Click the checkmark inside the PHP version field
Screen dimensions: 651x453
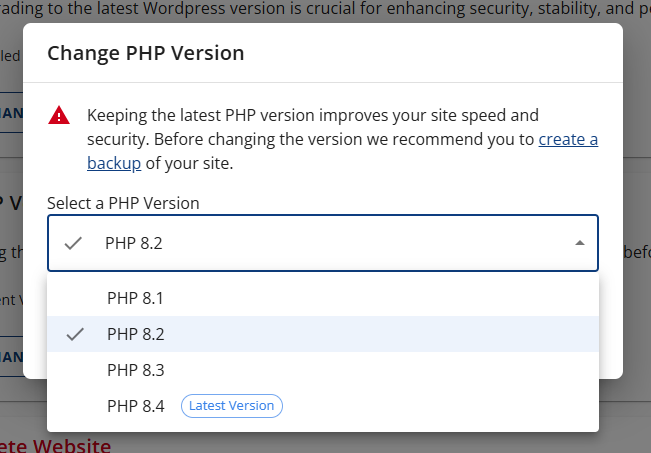click(73, 243)
